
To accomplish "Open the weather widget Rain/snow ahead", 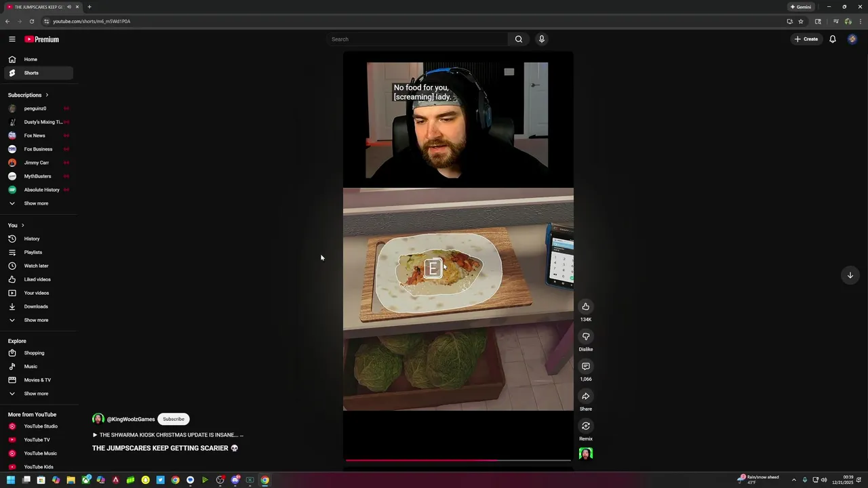I will pyautogui.click(x=759, y=479).
